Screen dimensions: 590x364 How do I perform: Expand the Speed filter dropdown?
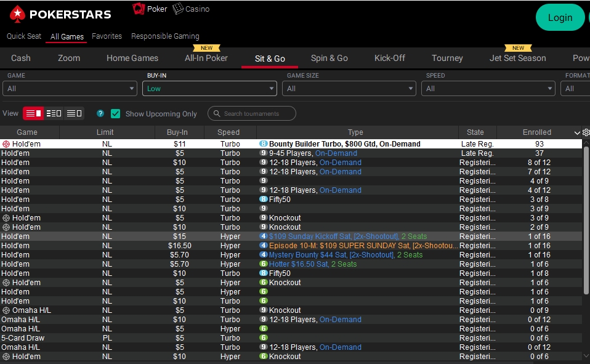pyautogui.click(x=488, y=89)
